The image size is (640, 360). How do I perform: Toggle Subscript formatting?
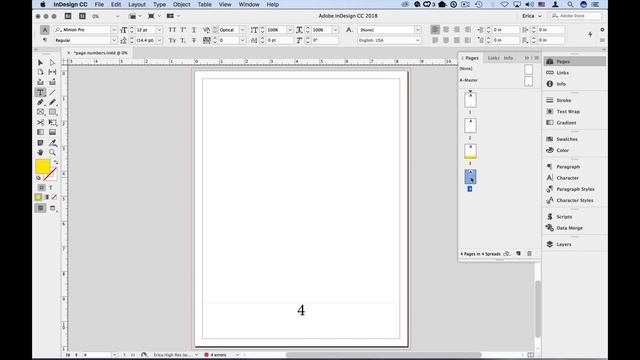[183, 40]
